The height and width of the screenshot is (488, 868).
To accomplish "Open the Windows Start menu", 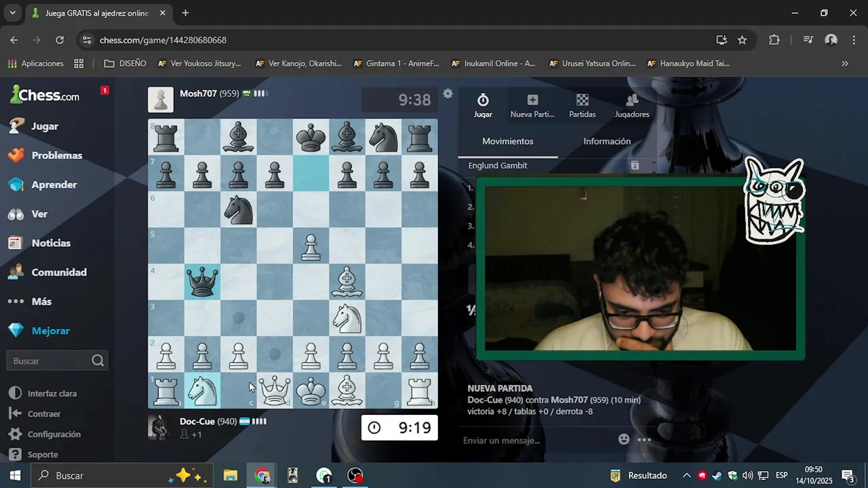I will click(15, 475).
